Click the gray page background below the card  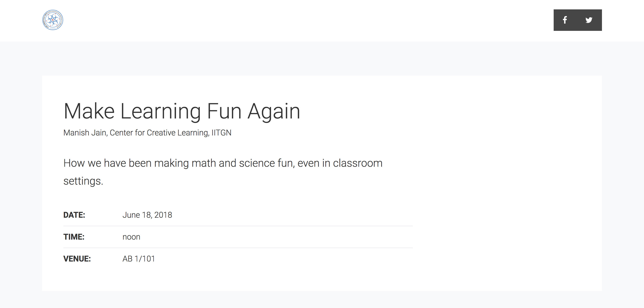click(x=322, y=300)
